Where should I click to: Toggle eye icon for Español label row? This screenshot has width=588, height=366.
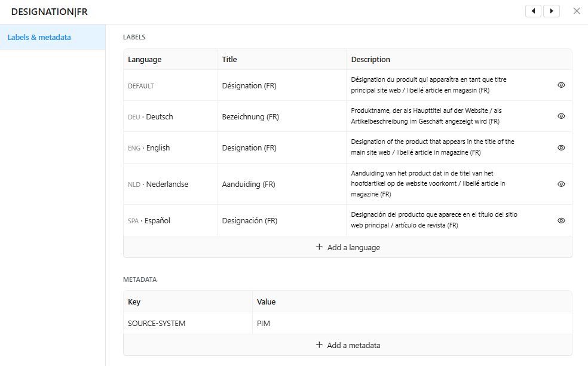click(561, 221)
